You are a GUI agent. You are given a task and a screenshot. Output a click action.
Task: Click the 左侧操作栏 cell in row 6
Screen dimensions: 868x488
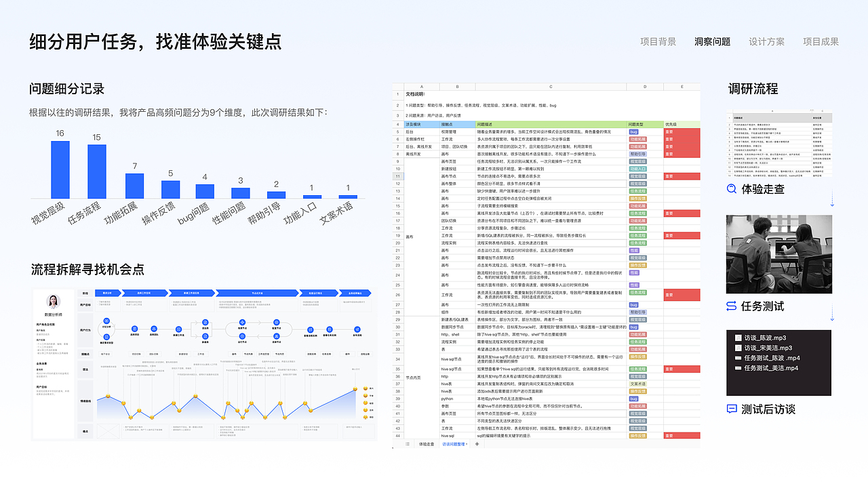422,139
